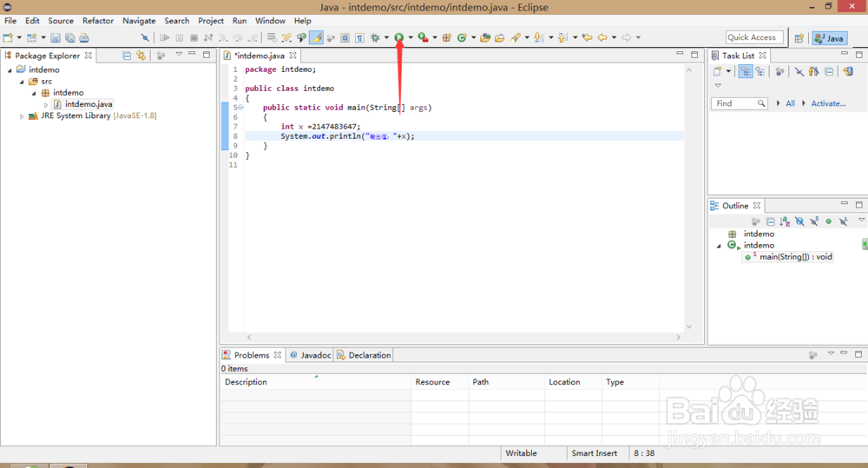Open the Refactor menu
The width and height of the screenshot is (868, 468).
coord(98,21)
